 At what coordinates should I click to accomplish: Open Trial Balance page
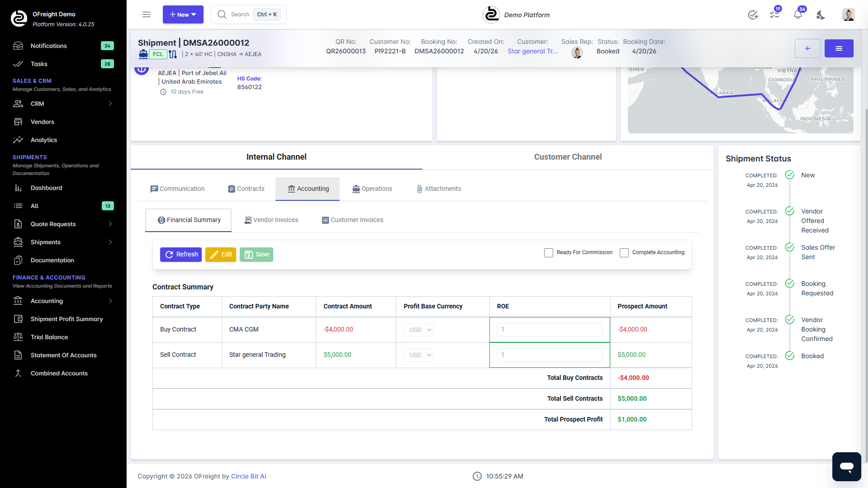pos(63,337)
